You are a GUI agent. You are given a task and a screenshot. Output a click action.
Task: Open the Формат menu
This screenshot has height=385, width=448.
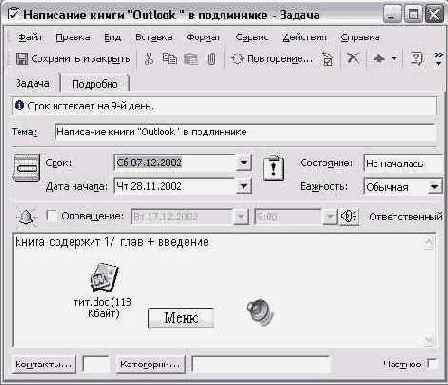click(203, 37)
